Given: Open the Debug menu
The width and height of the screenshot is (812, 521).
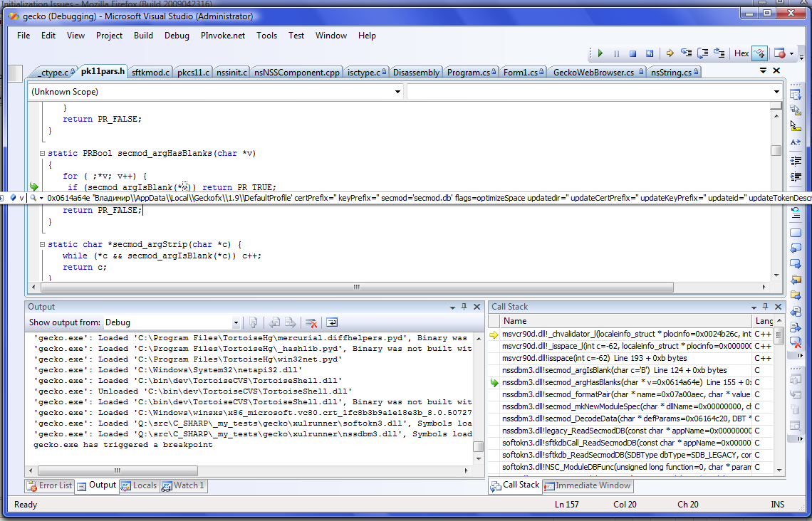Looking at the screenshot, I should click(x=177, y=36).
